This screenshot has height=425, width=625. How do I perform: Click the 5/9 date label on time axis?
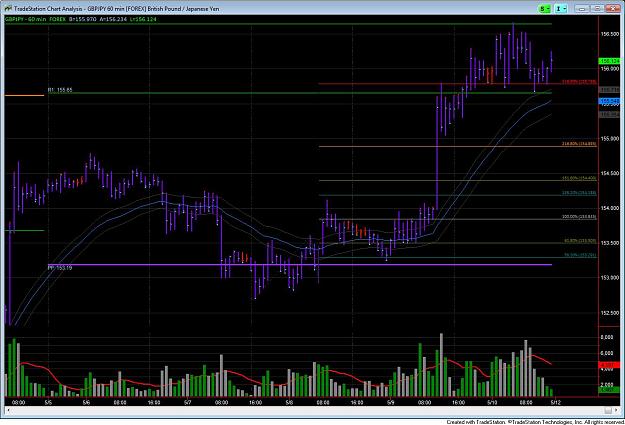[391, 403]
